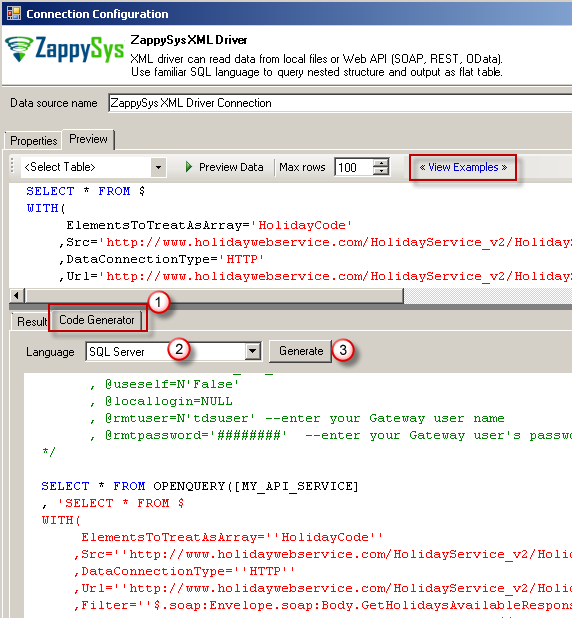The width and height of the screenshot is (572, 618).
Task: Click the '@locallogin=NULL' line
Action: pyautogui.click(x=161, y=401)
